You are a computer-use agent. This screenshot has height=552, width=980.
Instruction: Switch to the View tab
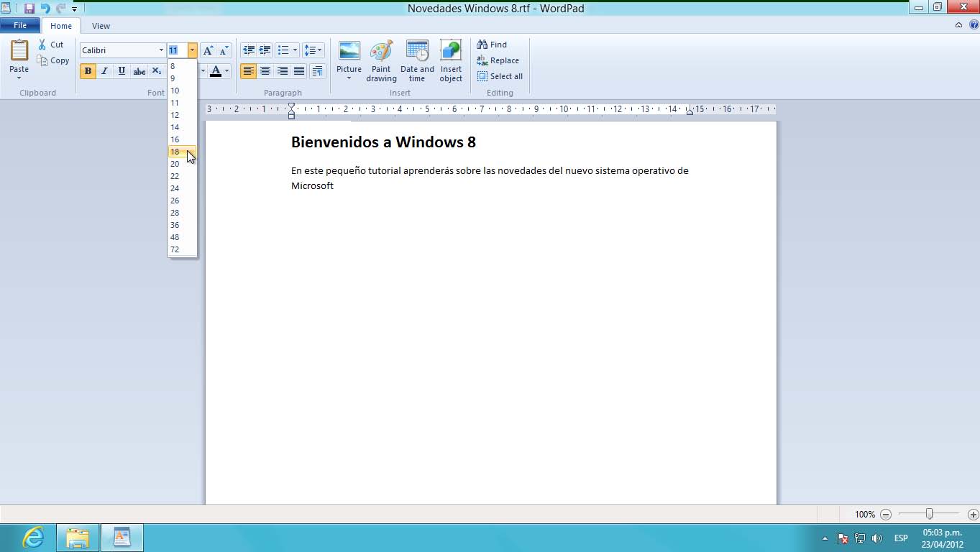coord(101,26)
